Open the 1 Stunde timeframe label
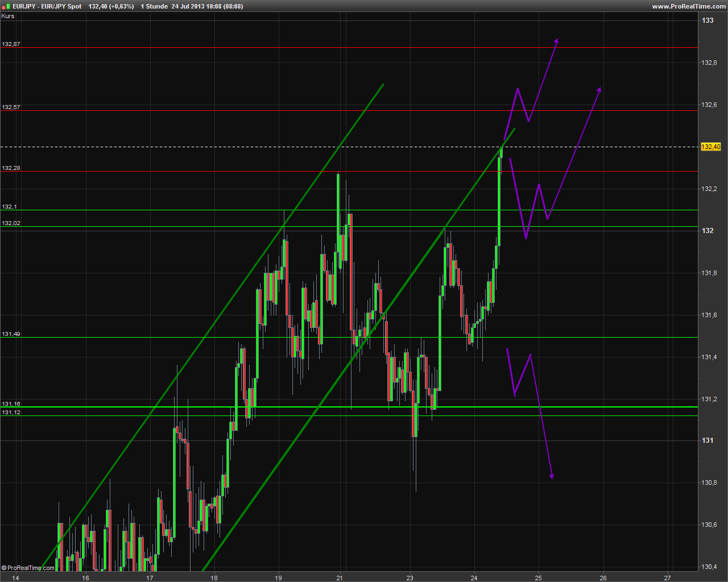 [x=154, y=6]
